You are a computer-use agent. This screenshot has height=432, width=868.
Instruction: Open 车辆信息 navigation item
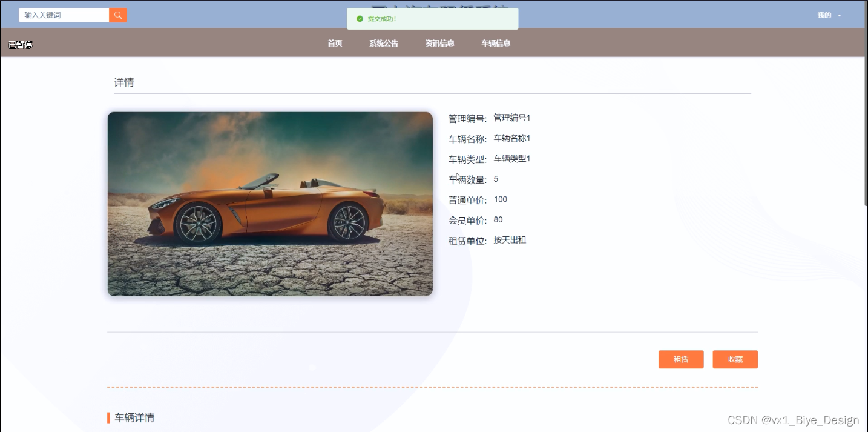click(x=496, y=43)
